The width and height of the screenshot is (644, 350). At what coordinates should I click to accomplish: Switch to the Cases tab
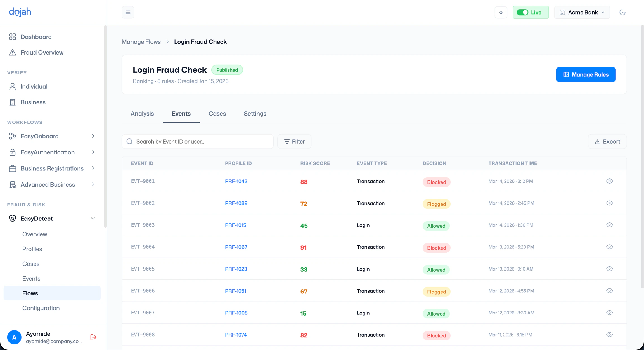pyautogui.click(x=217, y=114)
